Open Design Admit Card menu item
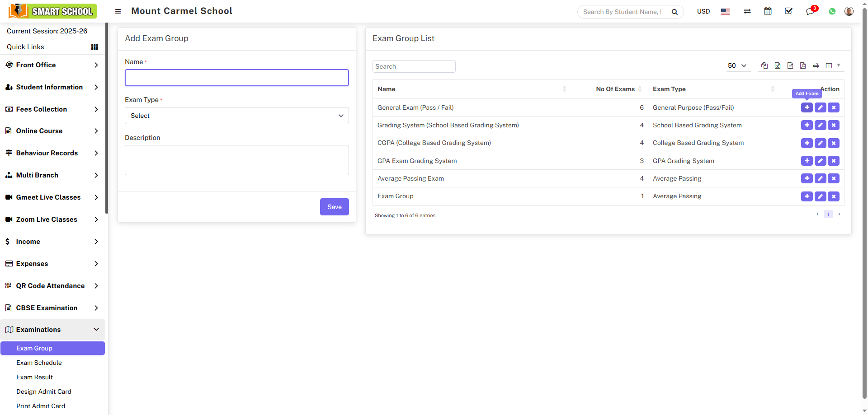 tap(44, 392)
